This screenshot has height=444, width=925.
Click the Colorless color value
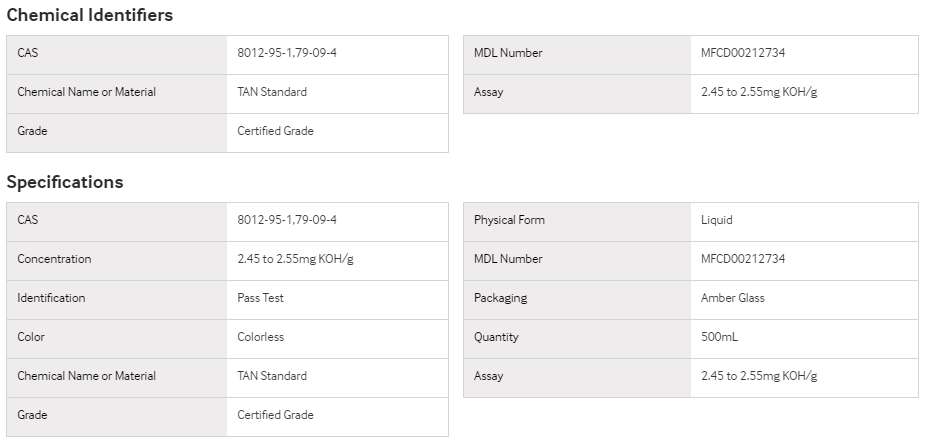(260, 337)
